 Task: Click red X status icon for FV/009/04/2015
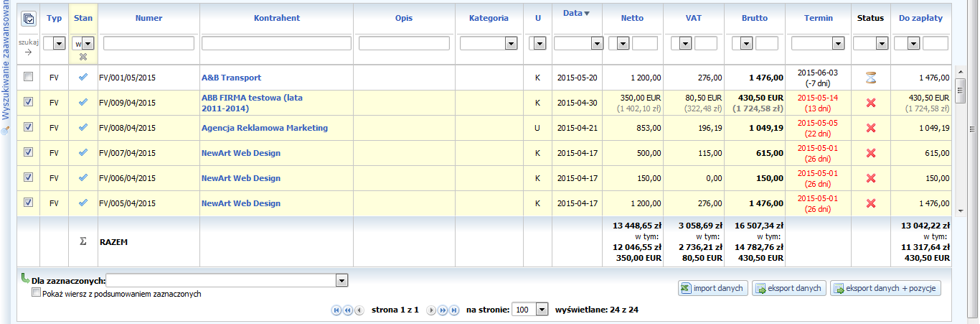tap(871, 103)
